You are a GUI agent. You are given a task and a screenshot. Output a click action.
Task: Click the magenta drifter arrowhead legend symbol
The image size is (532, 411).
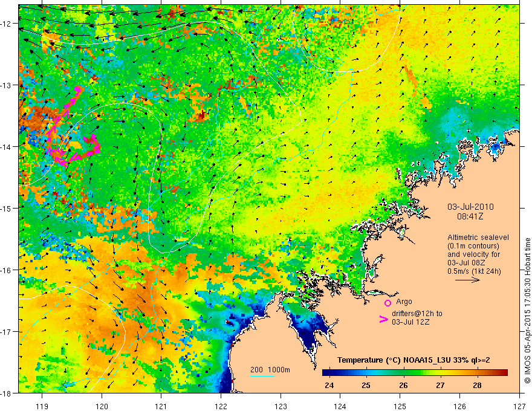[x=383, y=319]
